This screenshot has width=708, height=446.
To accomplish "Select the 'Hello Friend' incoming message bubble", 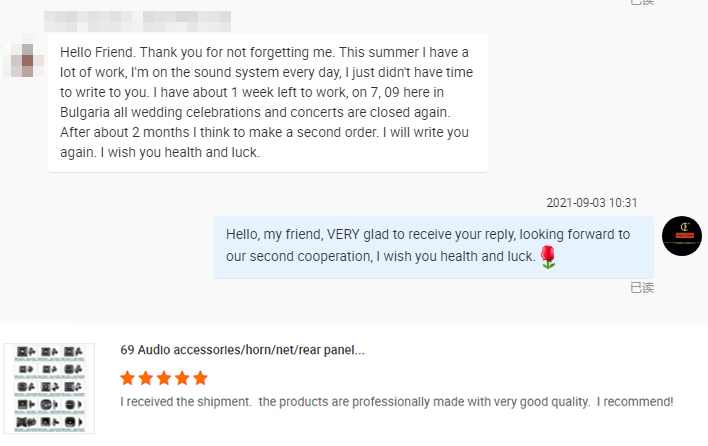I will point(267,102).
